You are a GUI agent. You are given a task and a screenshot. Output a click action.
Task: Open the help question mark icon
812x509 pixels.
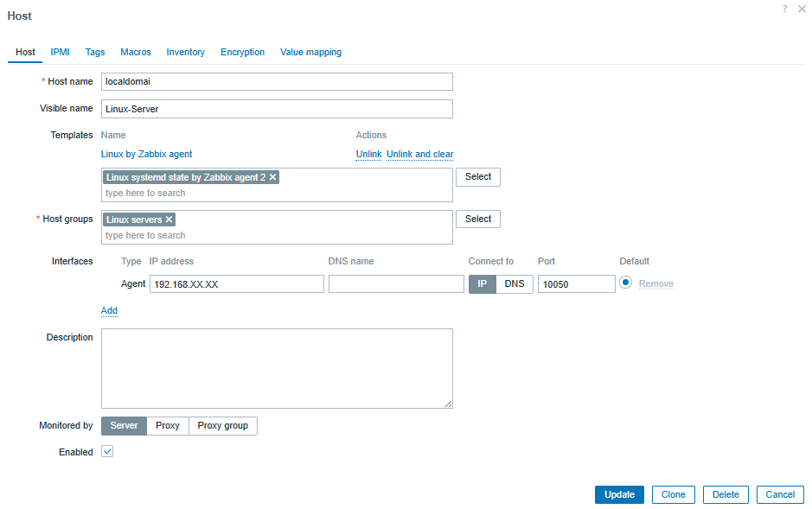coord(784,9)
